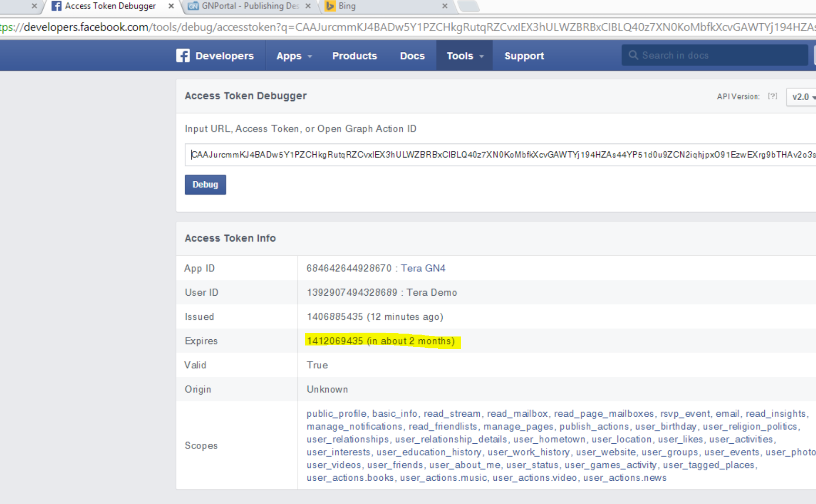Image resolution: width=816 pixels, height=504 pixels.
Task: Click the public_profile scope text
Action: point(336,414)
